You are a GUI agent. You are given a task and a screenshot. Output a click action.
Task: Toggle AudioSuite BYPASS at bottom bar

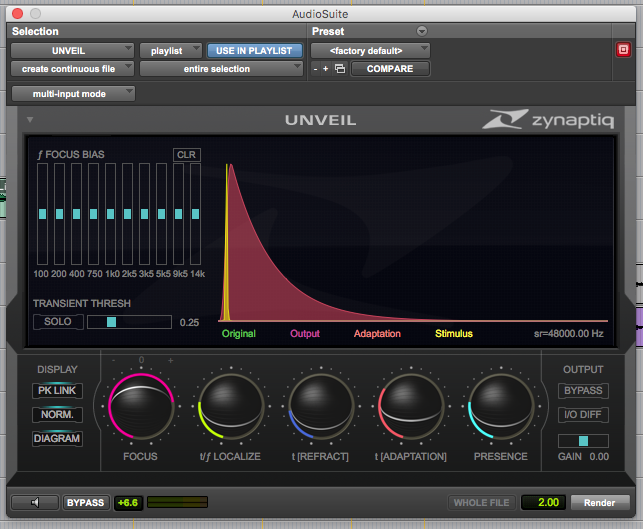tap(85, 502)
